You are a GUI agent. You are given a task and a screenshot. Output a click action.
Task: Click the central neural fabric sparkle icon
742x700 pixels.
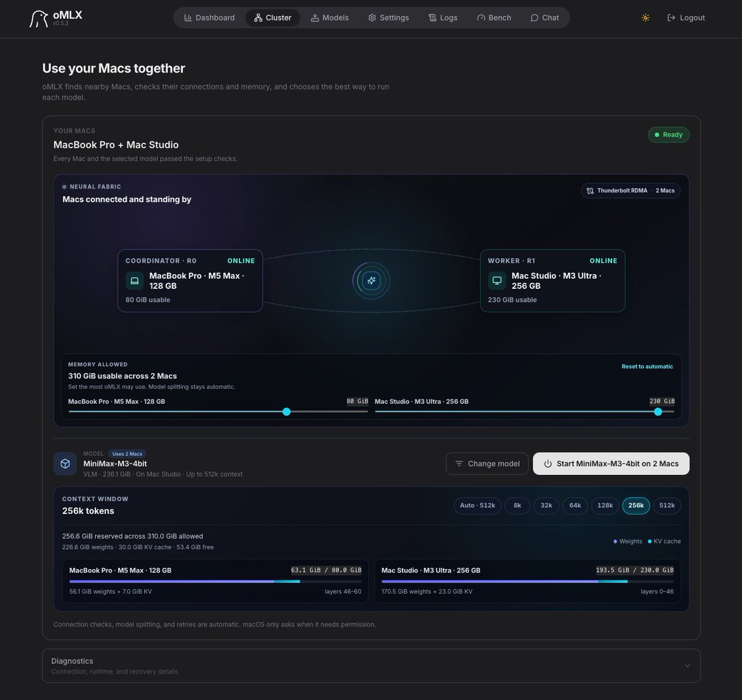point(371,281)
